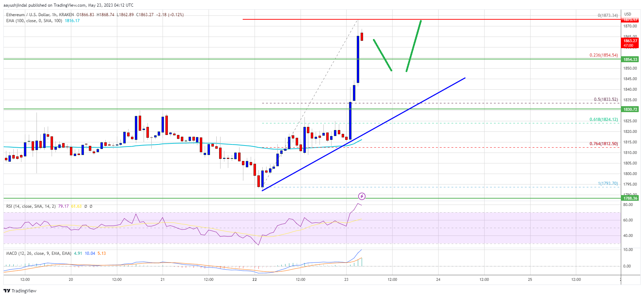Click the change value −2.18 (−0.12%)
Screen dimensions: 644x297
pos(170,15)
